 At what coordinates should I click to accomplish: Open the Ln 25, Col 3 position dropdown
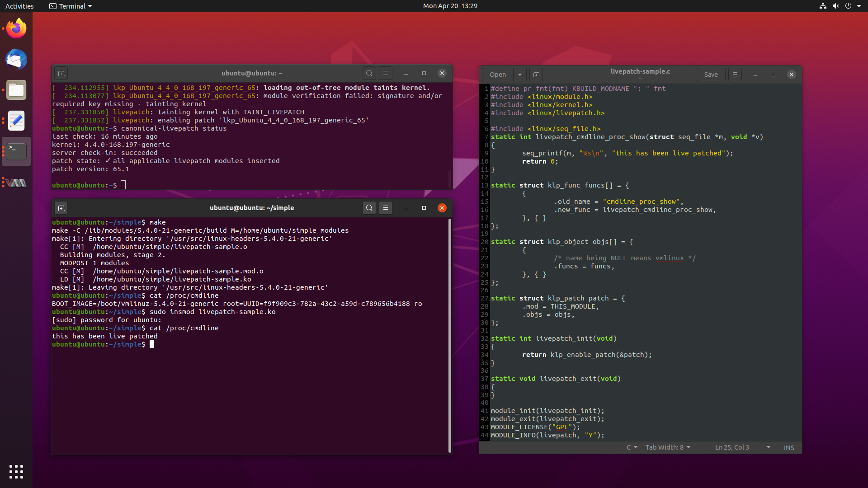coord(742,447)
